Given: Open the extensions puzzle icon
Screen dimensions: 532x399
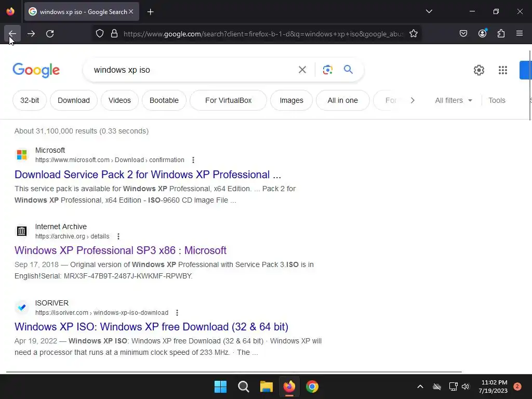Looking at the screenshot, I should pos(501,34).
